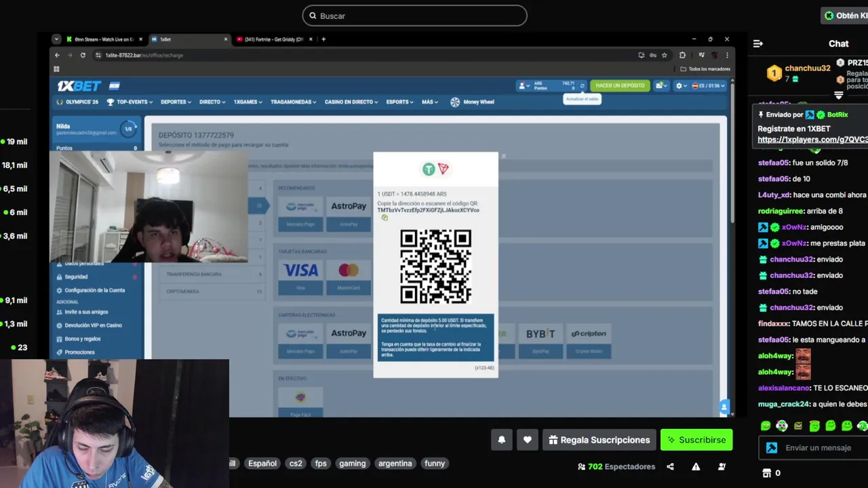868x488 pixels.
Task: Click the green Suscribirse button
Action: (x=696, y=440)
